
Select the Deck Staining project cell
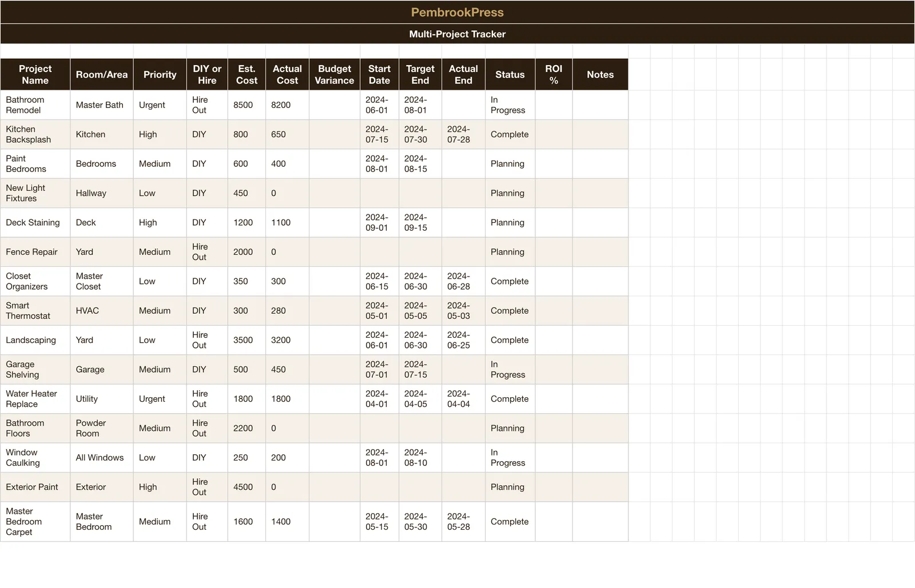[35, 223]
